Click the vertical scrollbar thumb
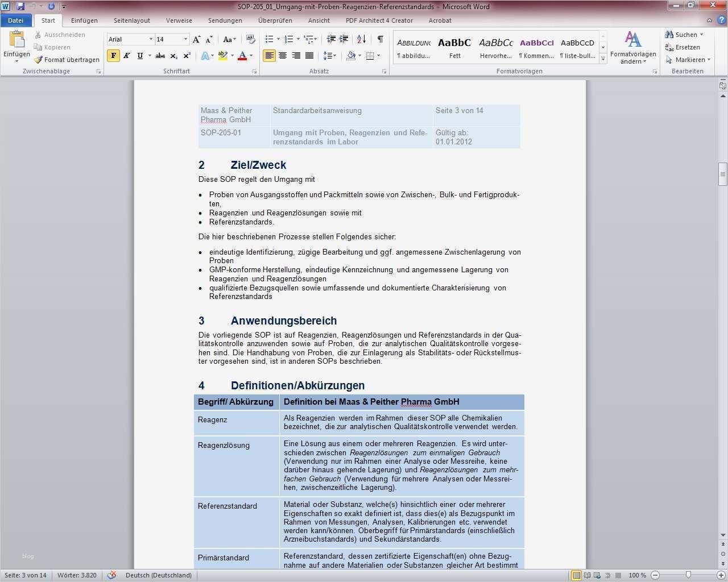728x582 pixels. (723, 173)
